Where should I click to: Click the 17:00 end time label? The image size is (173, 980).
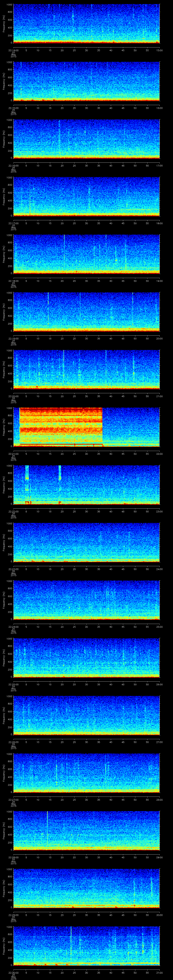(x=159, y=166)
